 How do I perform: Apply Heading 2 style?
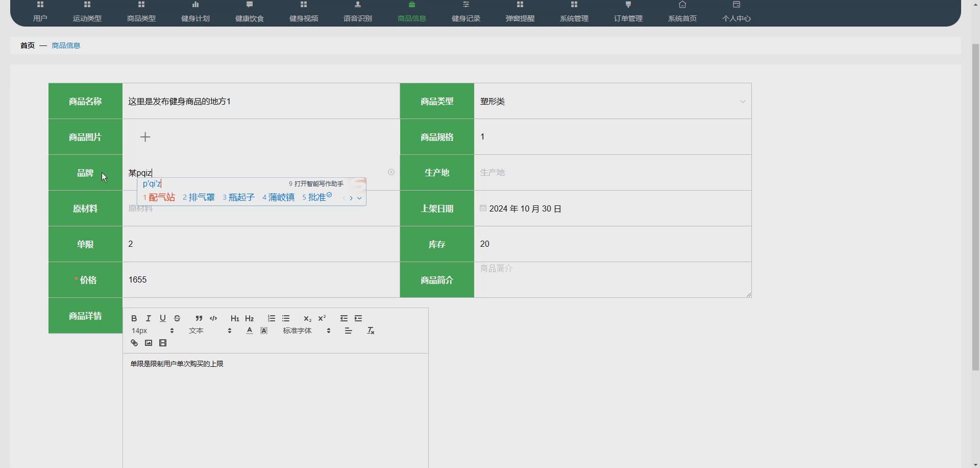(249, 318)
